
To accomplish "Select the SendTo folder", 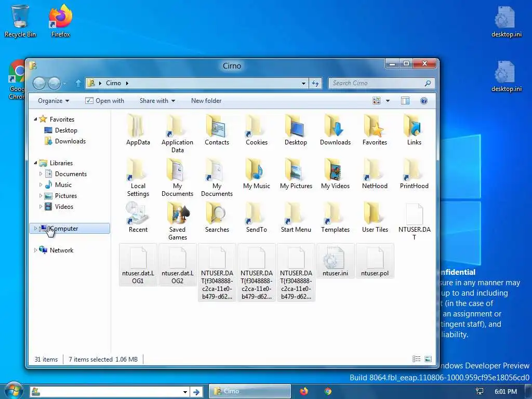I will click(257, 218).
